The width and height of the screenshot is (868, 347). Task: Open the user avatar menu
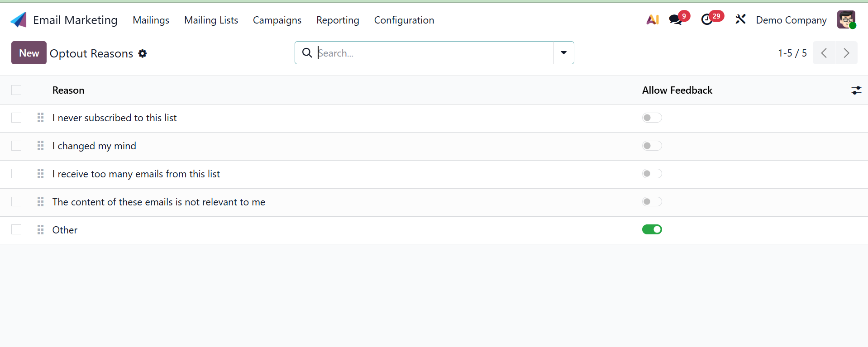point(846,20)
